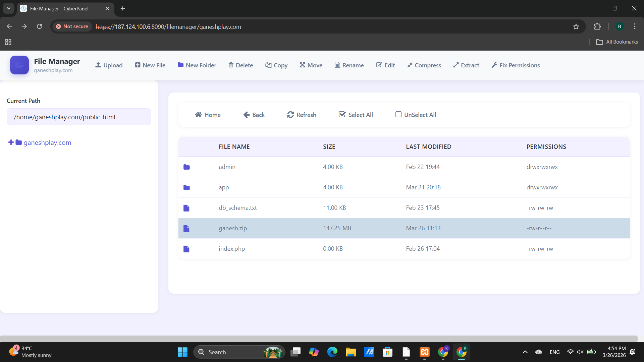Open Fix Permissions wrench tool

(x=516, y=65)
